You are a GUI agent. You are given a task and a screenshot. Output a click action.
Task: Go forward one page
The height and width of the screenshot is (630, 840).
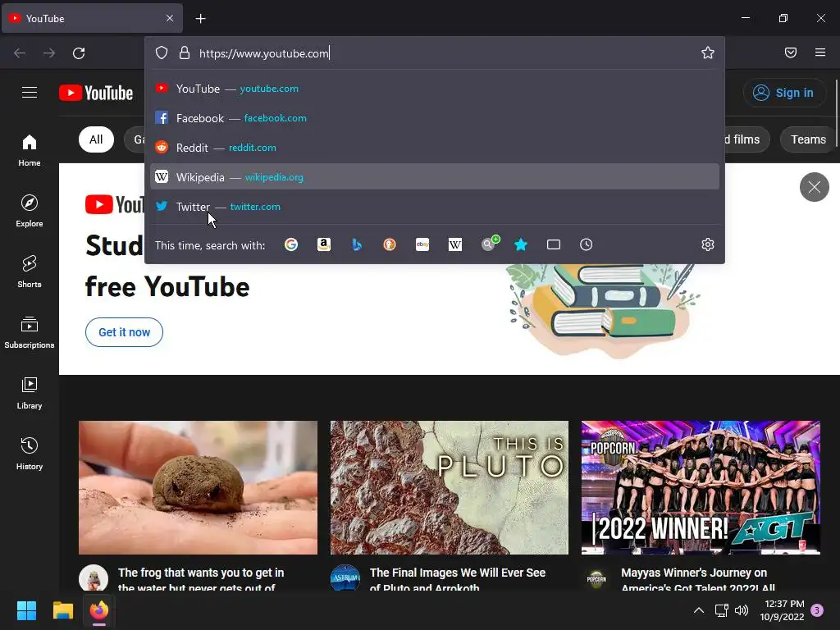49,53
